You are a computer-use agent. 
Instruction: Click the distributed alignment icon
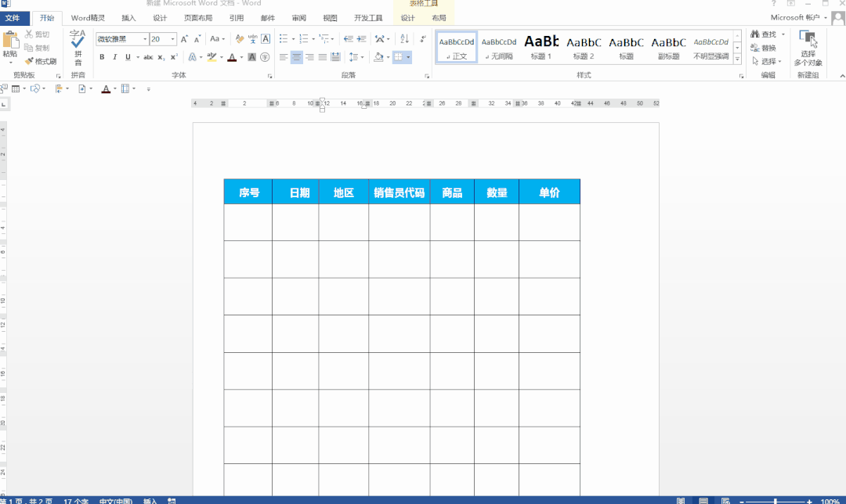[x=335, y=57]
